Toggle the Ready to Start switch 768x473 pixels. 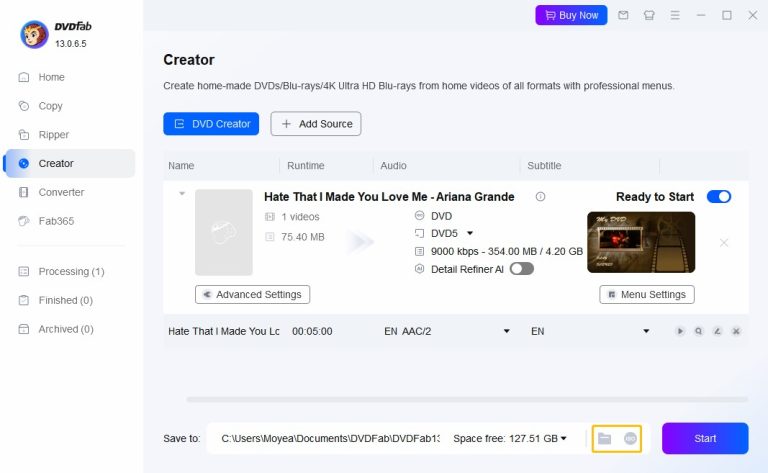pyautogui.click(x=719, y=197)
